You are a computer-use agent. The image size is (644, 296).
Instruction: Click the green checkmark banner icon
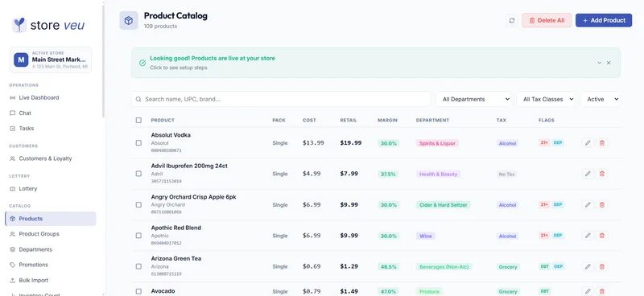tap(142, 63)
